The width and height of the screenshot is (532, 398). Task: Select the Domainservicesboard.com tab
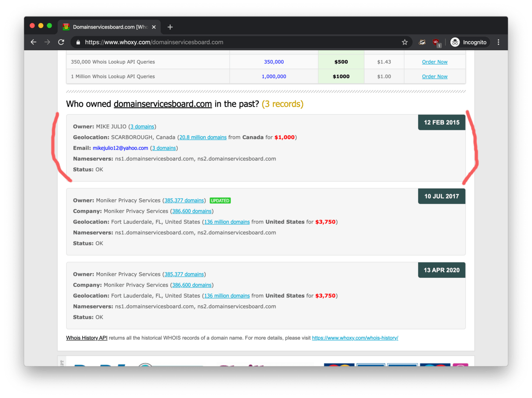pyautogui.click(x=109, y=27)
